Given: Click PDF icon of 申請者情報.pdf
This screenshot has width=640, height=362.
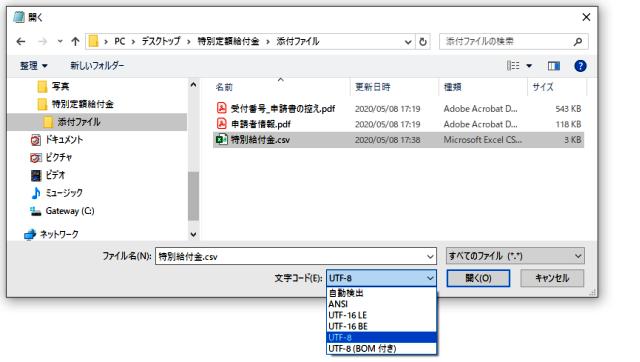Looking at the screenshot, I should (221, 124).
